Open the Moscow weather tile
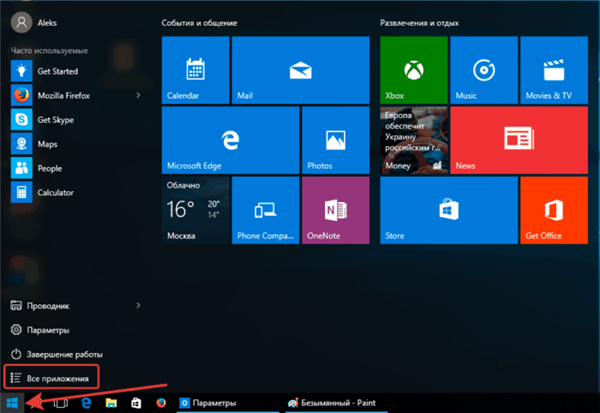 coord(196,210)
